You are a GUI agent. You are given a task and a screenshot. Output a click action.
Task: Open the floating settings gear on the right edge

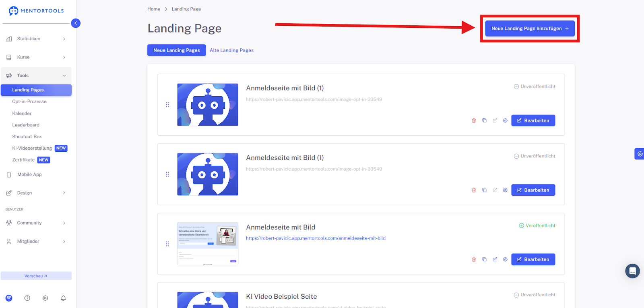640,154
